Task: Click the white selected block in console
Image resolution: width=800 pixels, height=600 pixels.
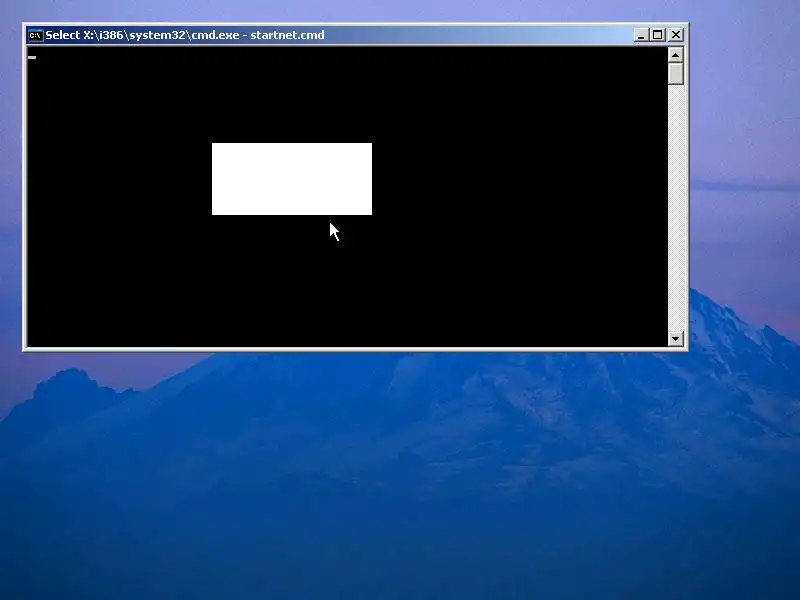Action: 292,179
